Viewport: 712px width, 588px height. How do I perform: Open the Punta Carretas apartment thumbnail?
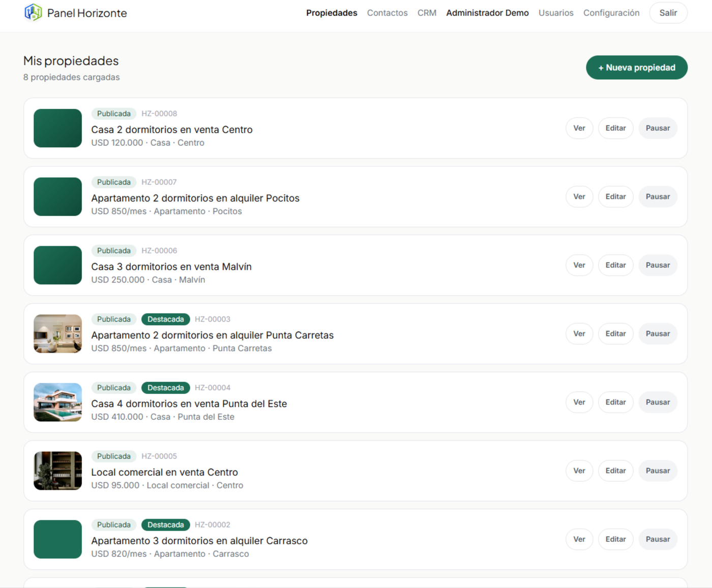[x=57, y=334]
